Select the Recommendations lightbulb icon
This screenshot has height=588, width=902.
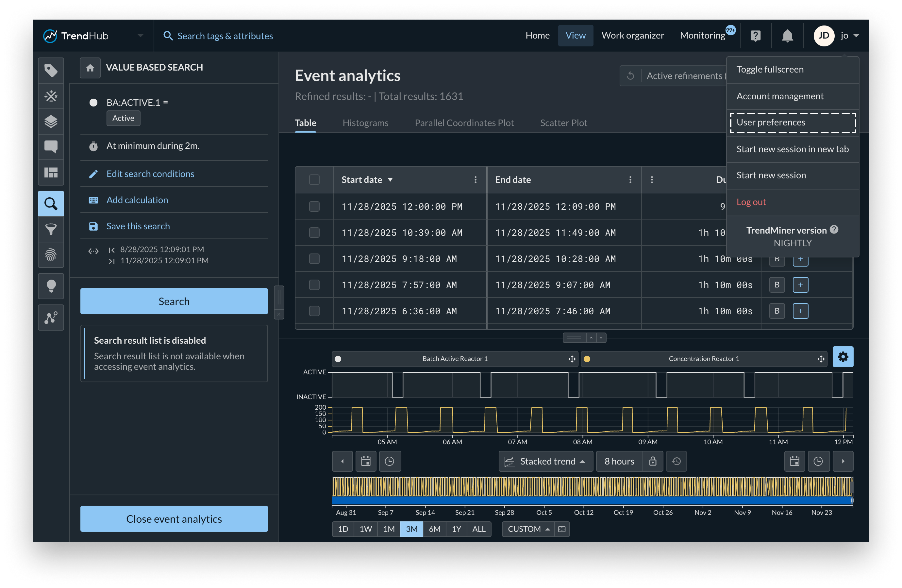(51, 286)
